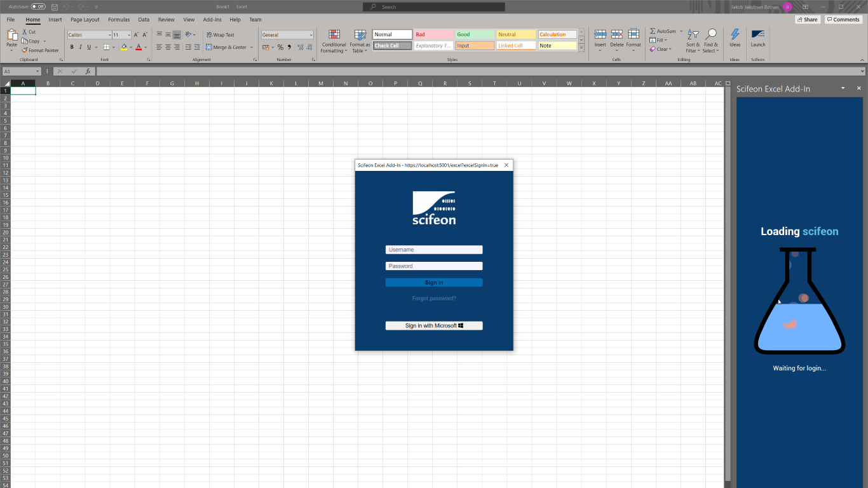Apply percent style number format

[x=280, y=47]
